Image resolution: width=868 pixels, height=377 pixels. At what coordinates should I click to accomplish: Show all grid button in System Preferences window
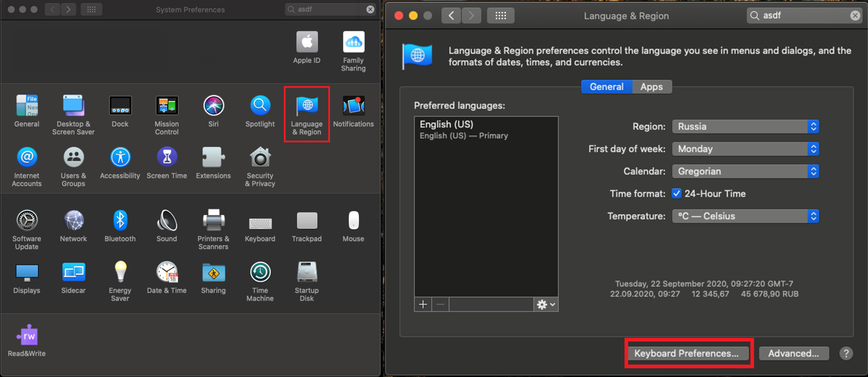tap(91, 9)
